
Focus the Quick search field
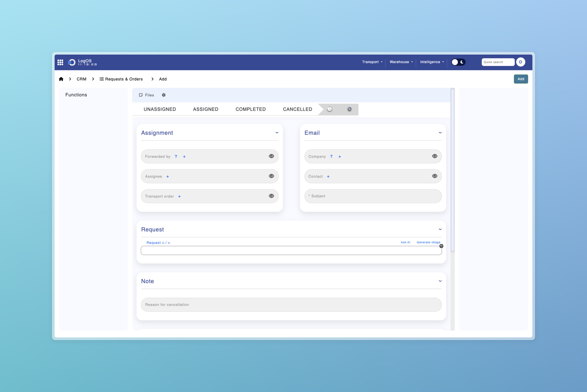[498, 62]
